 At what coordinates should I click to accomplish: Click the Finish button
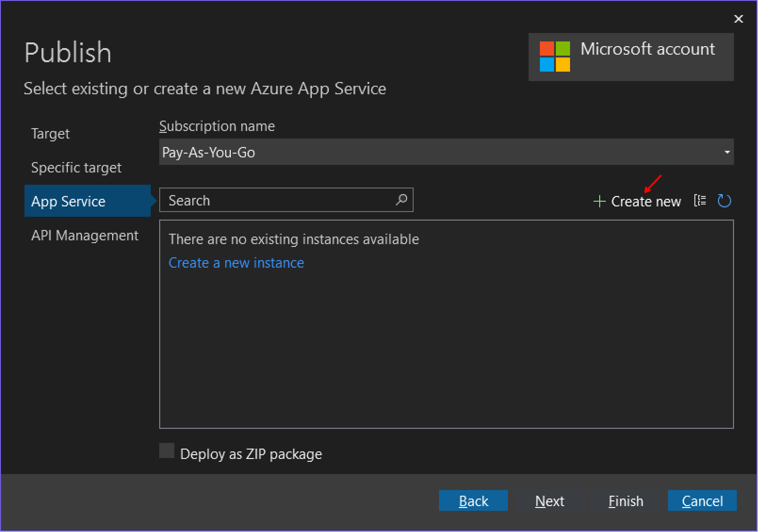pos(626,500)
